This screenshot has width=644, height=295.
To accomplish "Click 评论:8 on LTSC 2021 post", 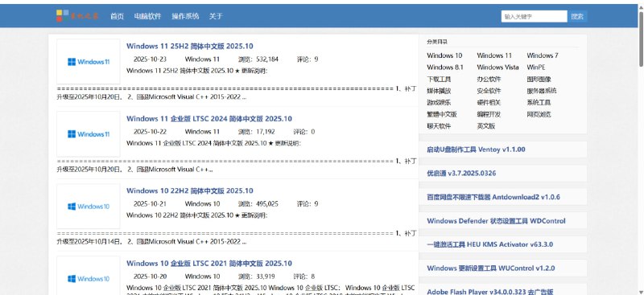I will [x=304, y=277].
